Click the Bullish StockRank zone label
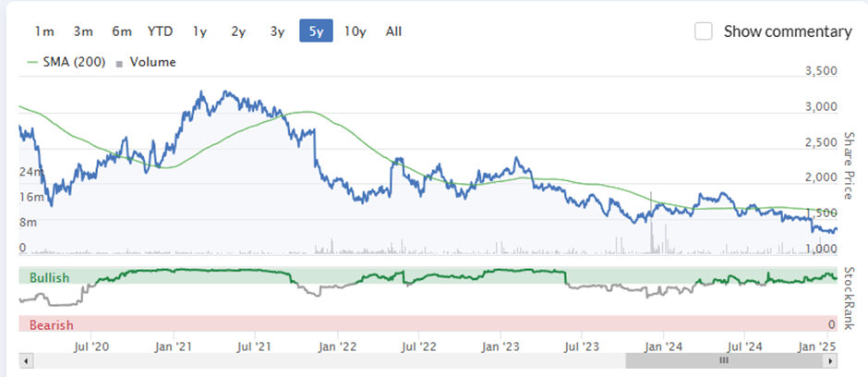Image resolution: width=868 pixels, height=377 pixels. pos(50,278)
